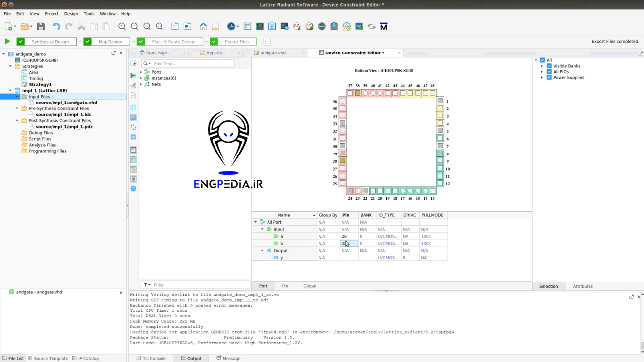
Task: Click the green arrow pin-assign sidebar icon
Action: pyautogui.click(x=133, y=75)
